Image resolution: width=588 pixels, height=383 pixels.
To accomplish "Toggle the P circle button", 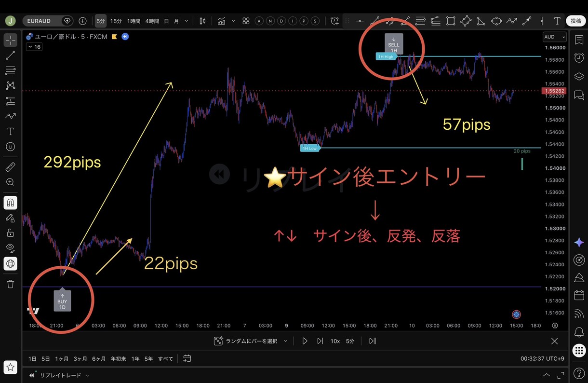I will click(304, 21).
